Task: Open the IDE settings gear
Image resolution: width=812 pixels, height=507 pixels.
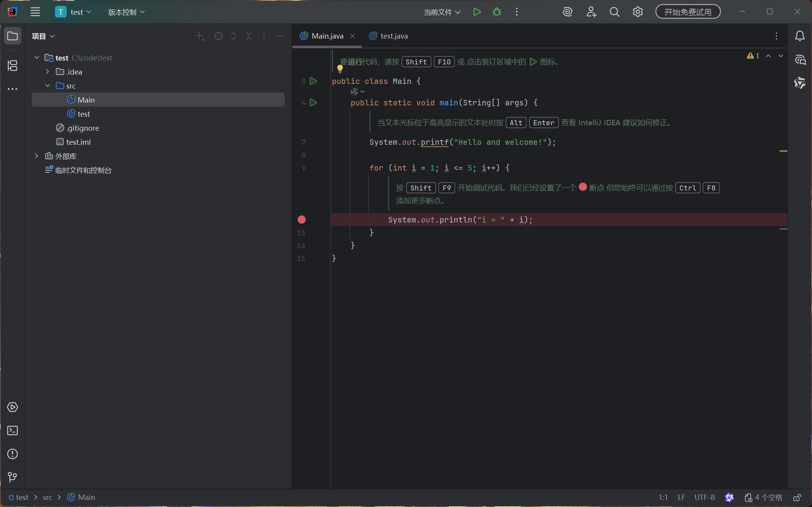Action: point(638,12)
